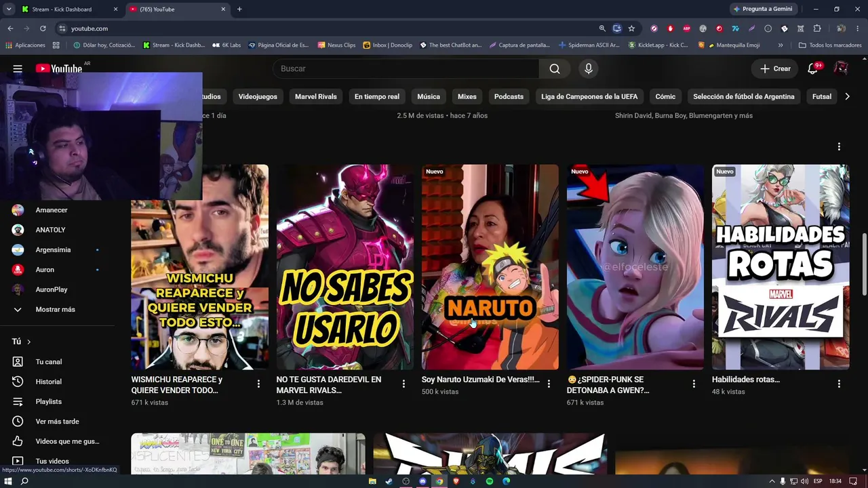Filter feed by Cómic chip
The height and width of the screenshot is (488, 868).
point(665,96)
